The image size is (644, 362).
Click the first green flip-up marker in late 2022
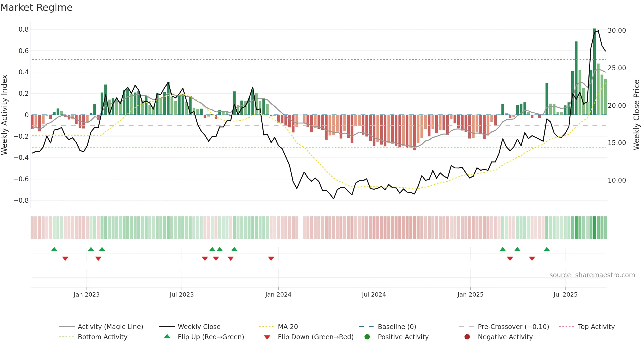click(54, 249)
